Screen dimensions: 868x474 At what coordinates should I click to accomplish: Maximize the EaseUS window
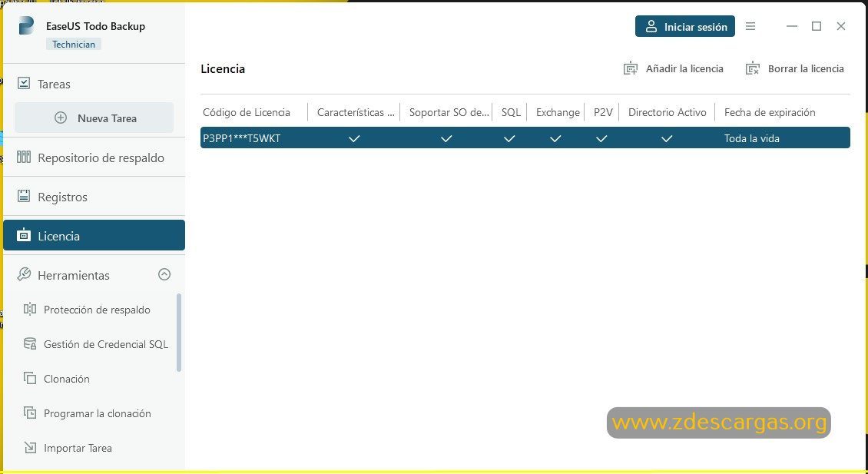click(817, 26)
